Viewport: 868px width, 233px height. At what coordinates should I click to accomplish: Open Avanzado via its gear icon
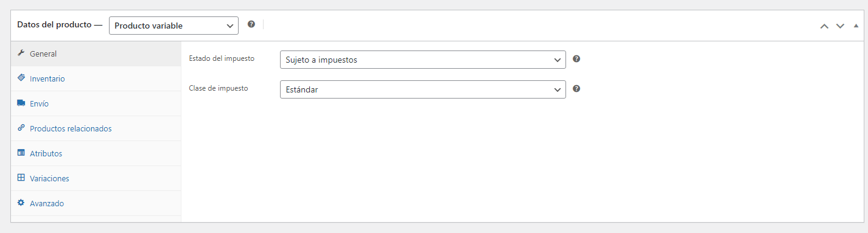21,203
